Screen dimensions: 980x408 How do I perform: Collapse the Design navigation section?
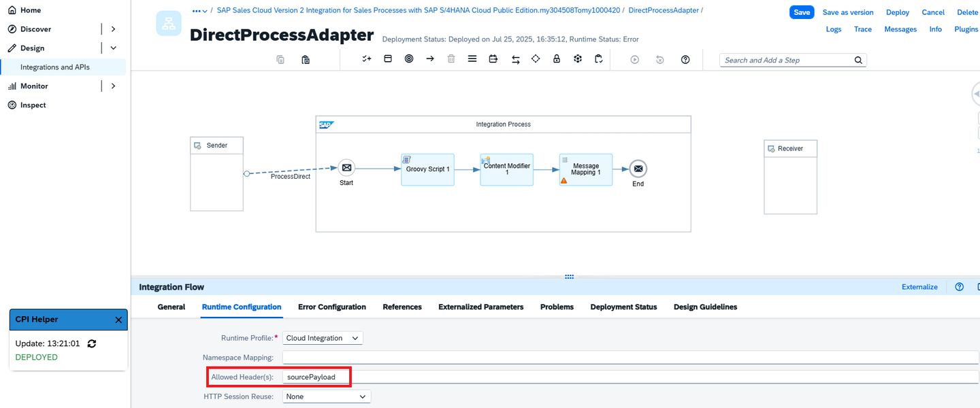point(113,48)
